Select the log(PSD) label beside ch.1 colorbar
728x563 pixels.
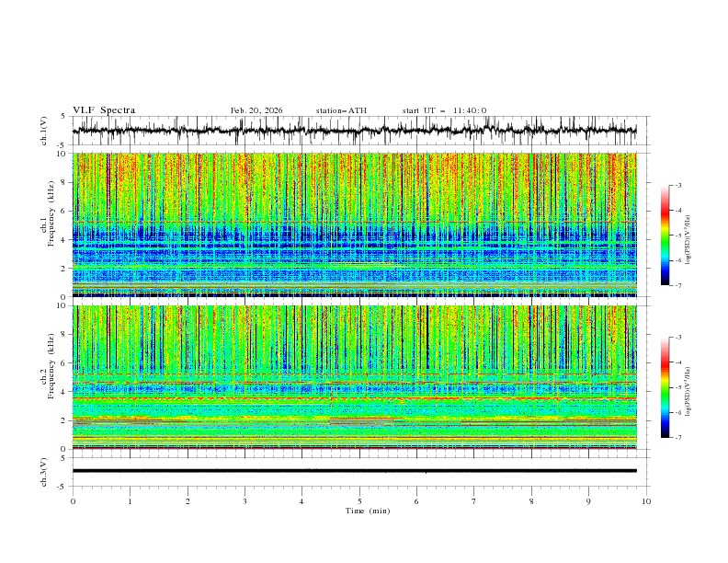tap(688, 240)
